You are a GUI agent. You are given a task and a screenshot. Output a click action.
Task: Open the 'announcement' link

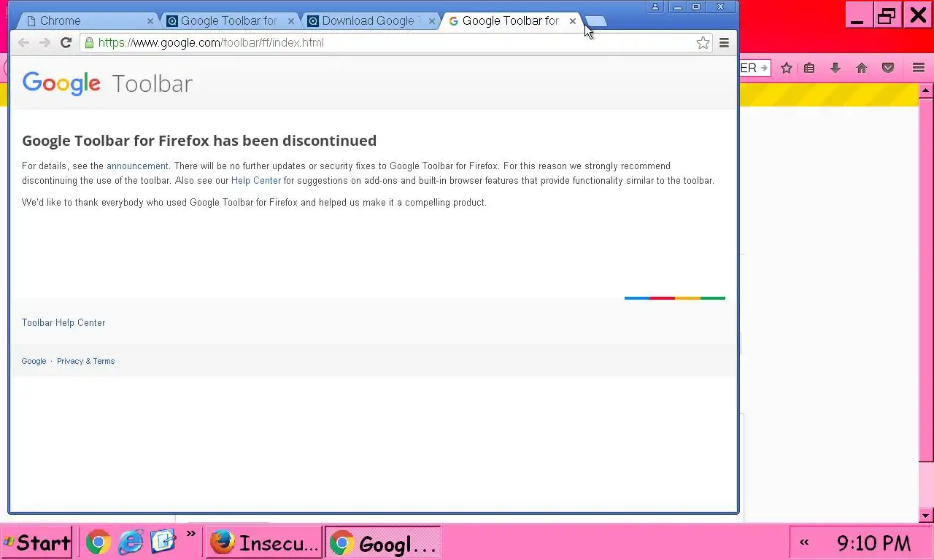[x=137, y=166]
